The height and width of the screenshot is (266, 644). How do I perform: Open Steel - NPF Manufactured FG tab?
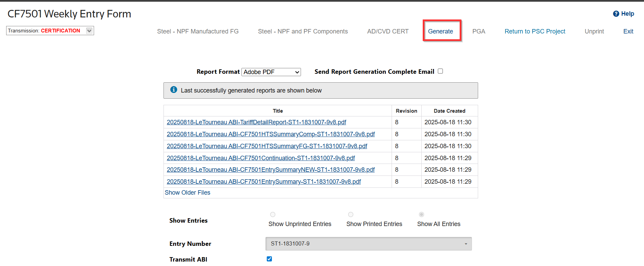(198, 31)
